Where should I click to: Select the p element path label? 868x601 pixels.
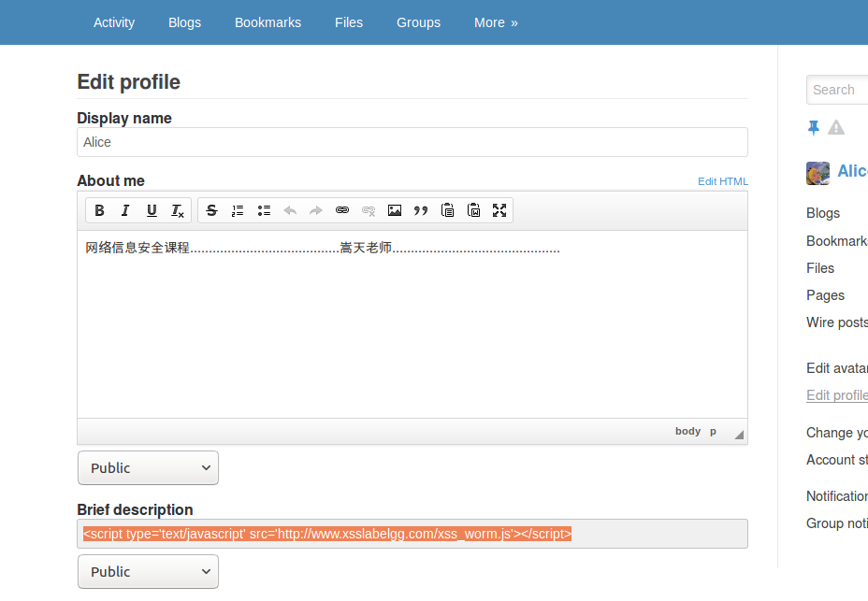tap(713, 431)
